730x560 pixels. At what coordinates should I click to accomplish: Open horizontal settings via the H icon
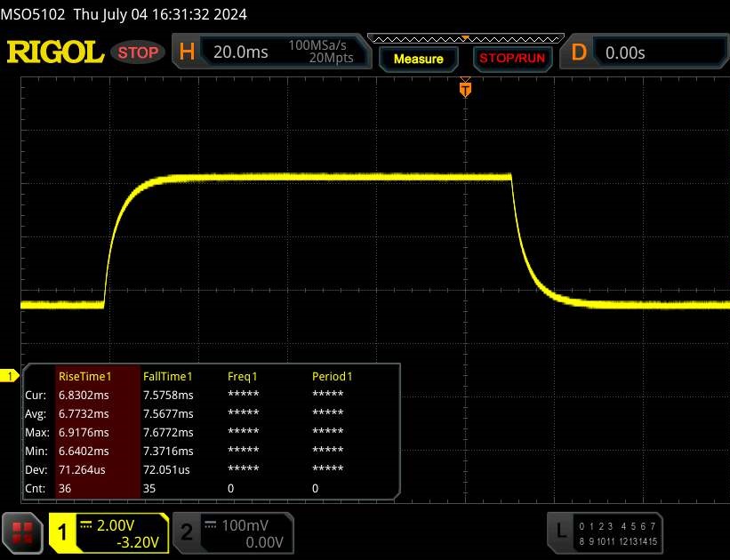point(187,52)
